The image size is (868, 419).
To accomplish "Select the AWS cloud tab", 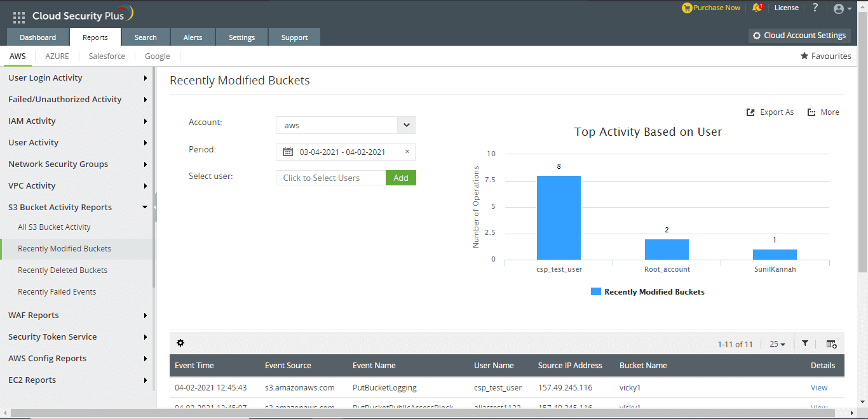I will (x=18, y=56).
